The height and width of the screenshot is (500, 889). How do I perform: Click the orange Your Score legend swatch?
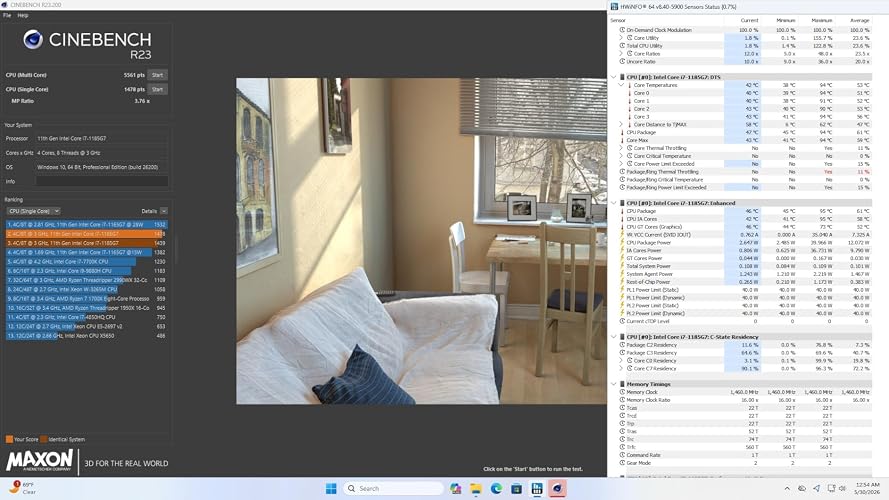[9, 439]
